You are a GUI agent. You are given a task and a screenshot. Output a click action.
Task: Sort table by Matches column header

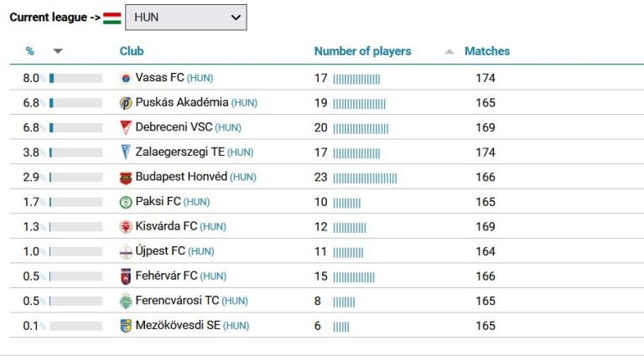487,51
